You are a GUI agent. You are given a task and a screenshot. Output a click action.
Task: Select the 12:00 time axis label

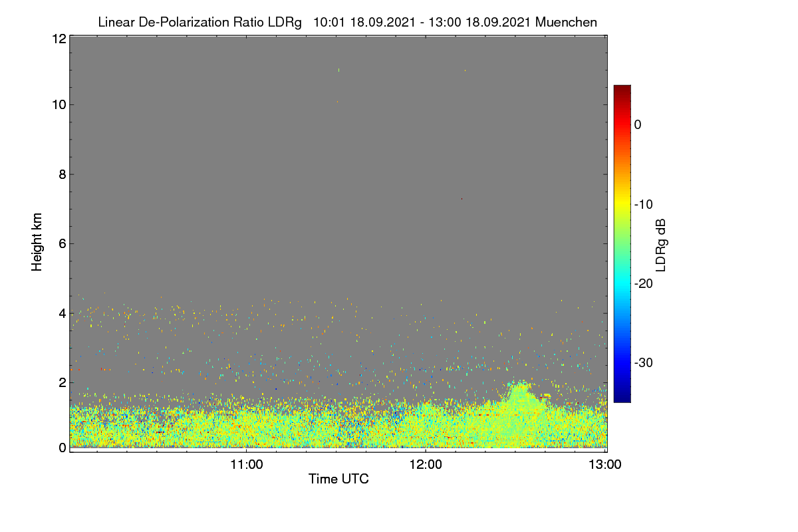click(426, 464)
